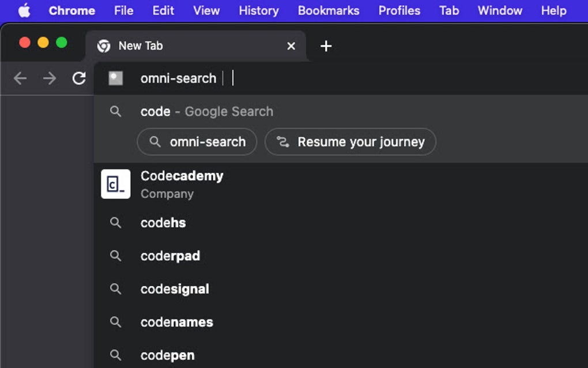Select the codesignal suggestion
588x368 pixels.
tap(175, 289)
